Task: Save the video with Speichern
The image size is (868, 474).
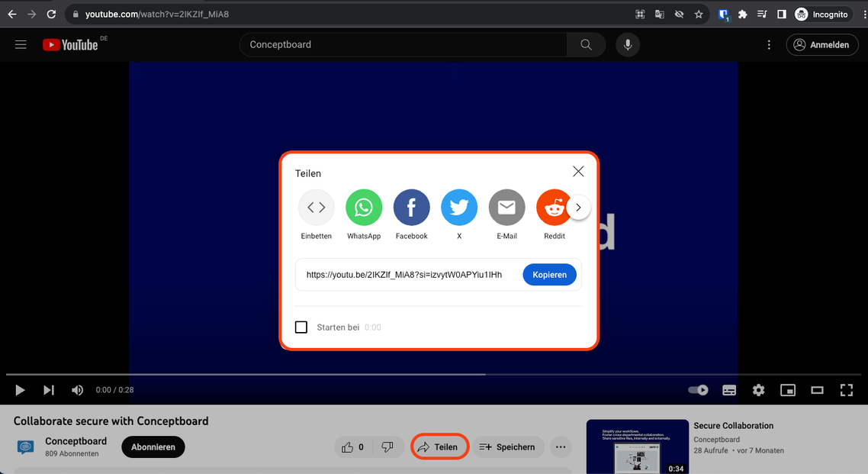Action: coord(508,447)
